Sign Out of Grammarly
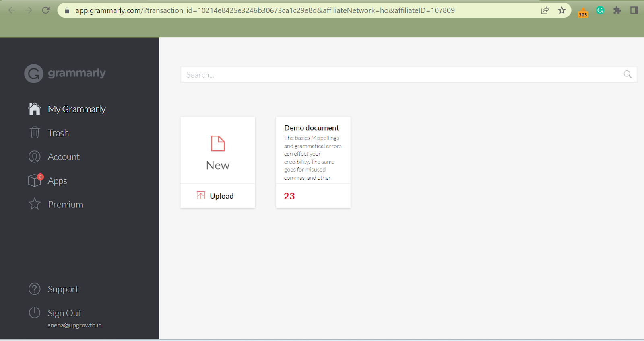 (64, 313)
